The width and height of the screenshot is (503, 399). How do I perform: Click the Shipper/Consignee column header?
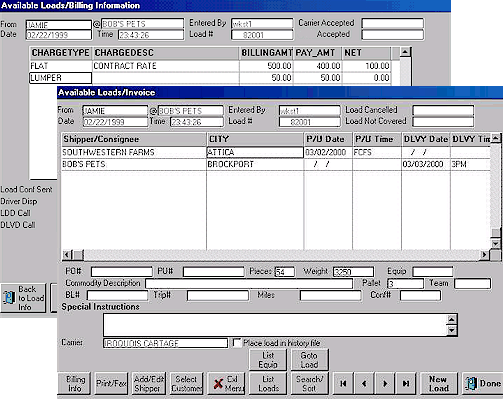[x=134, y=139]
